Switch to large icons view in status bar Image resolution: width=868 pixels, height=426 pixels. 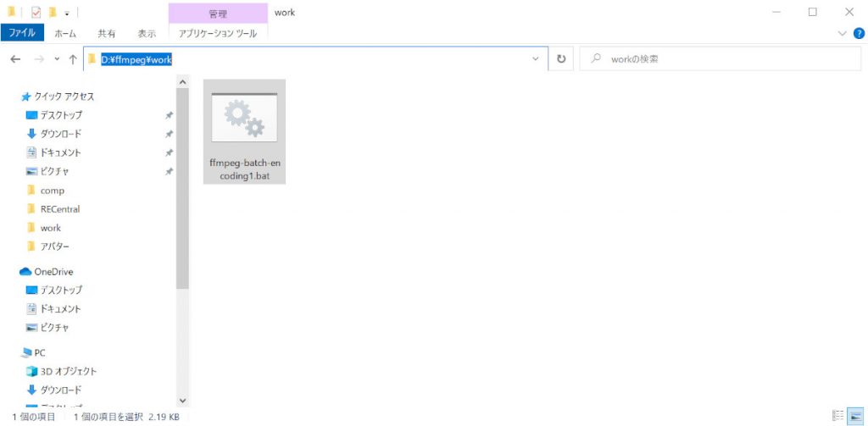click(854, 416)
